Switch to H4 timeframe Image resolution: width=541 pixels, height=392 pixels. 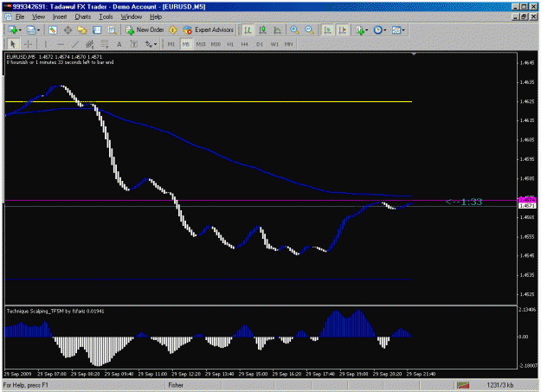[x=245, y=44]
